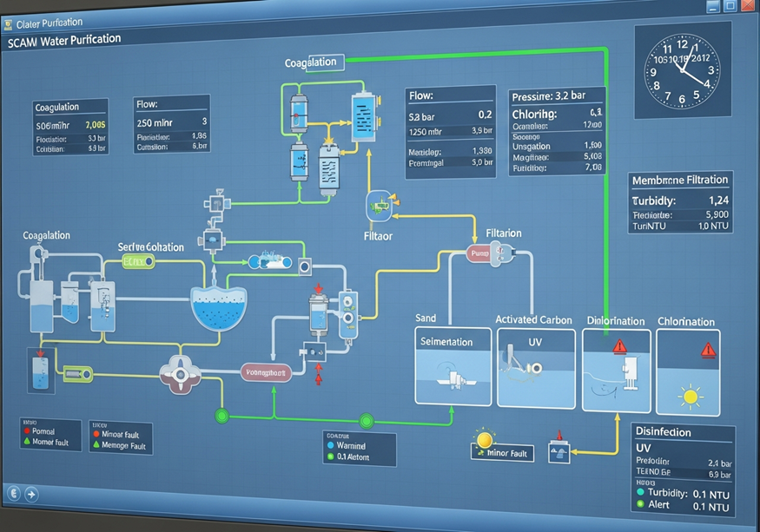
Task: Open the Activated Carbon UV tile
Action: coord(536,368)
